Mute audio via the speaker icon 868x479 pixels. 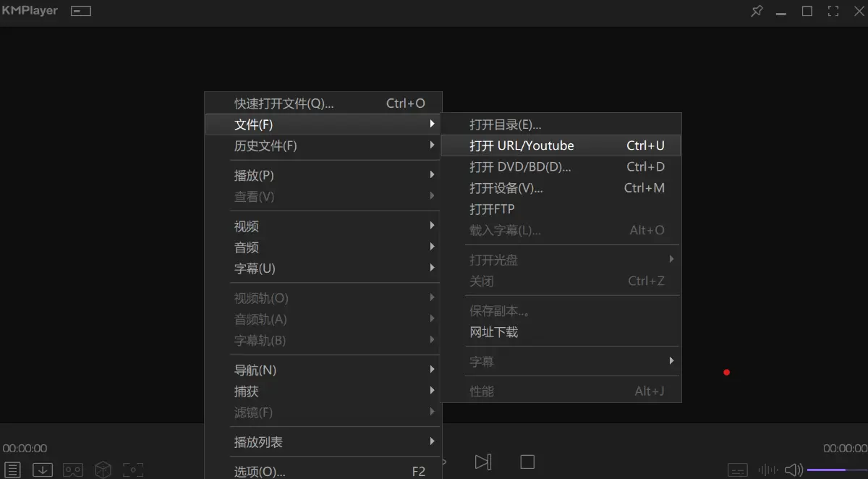793,470
